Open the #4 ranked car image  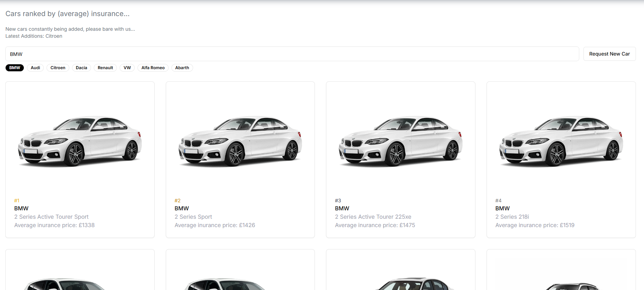pos(561,141)
